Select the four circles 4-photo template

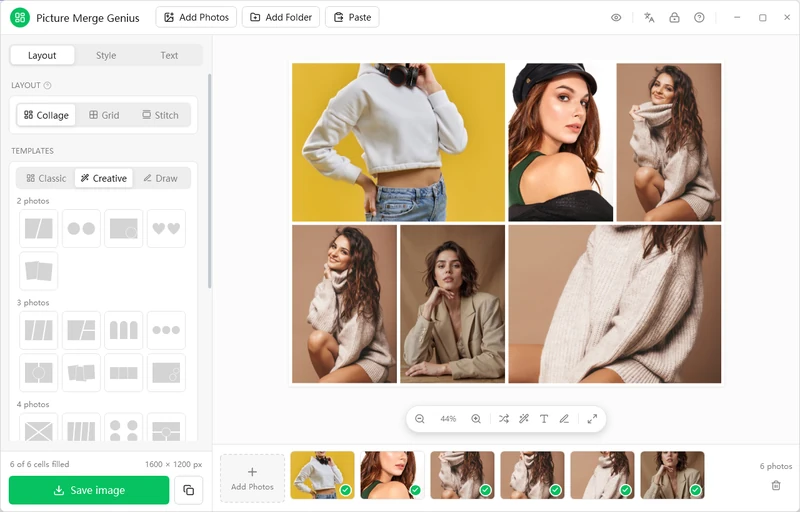pyautogui.click(x=124, y=428)
